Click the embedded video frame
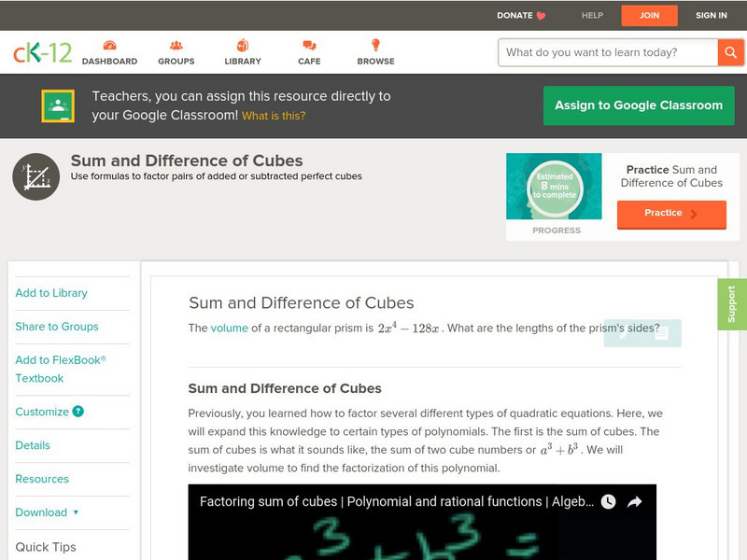The width and height of the screenshot is (747, 560). (422, 523)
